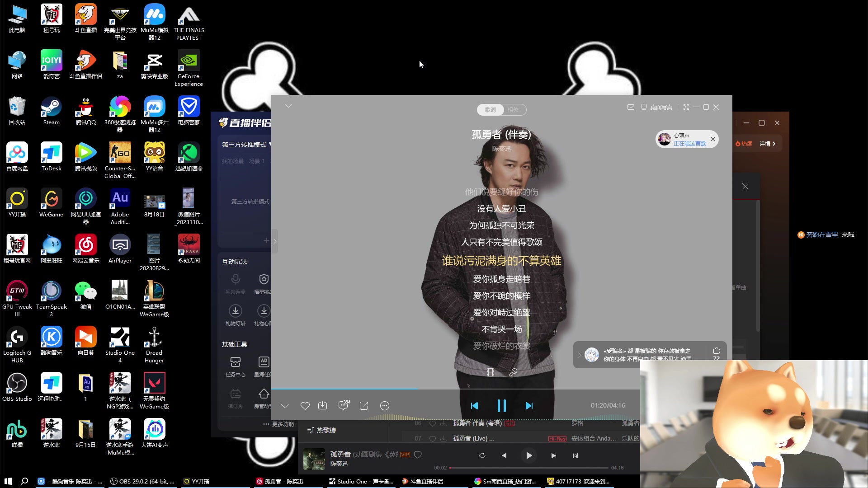
Task: Open 任务中心 tool
Action: point(236,366)
